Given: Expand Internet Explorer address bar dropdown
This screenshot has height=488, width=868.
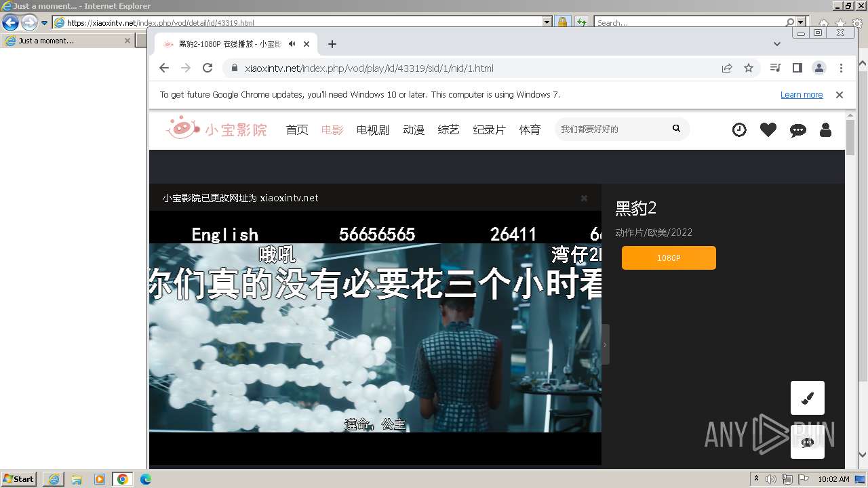Looking at the screenshot, I should click(x=547, y=22).
